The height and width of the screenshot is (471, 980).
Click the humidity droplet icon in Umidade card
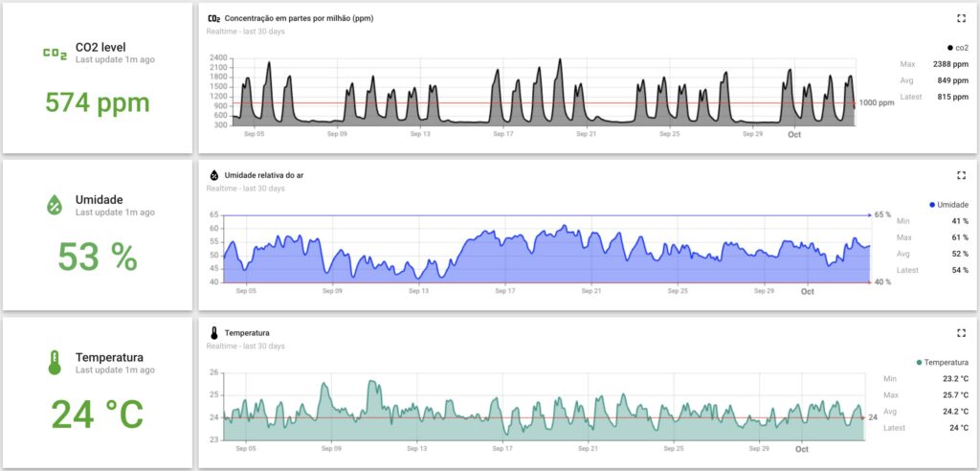tap(55, 204)
